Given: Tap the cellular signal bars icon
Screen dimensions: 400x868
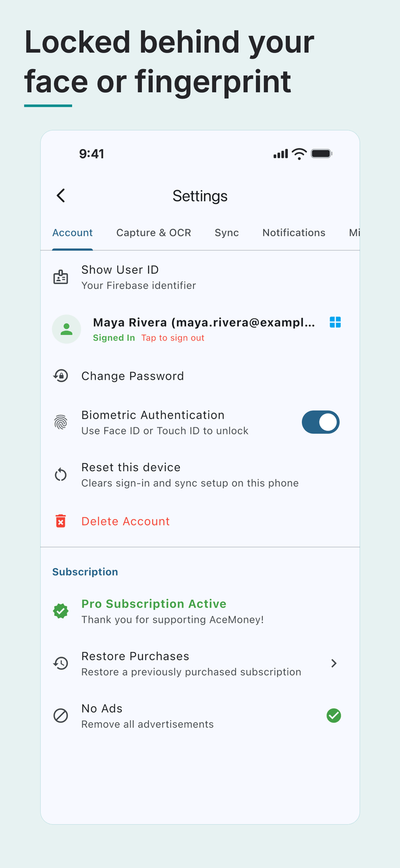Looking at the screenshot, I should (x=281, y=154).
